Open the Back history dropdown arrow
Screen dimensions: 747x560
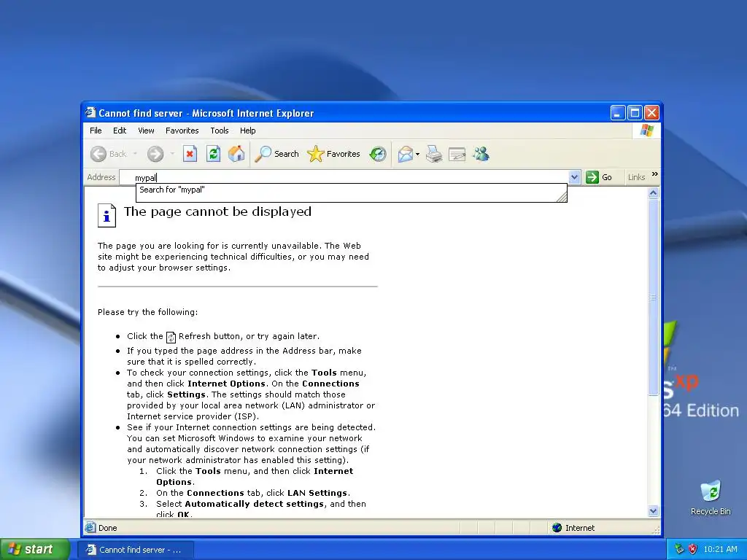pos(135,154)
